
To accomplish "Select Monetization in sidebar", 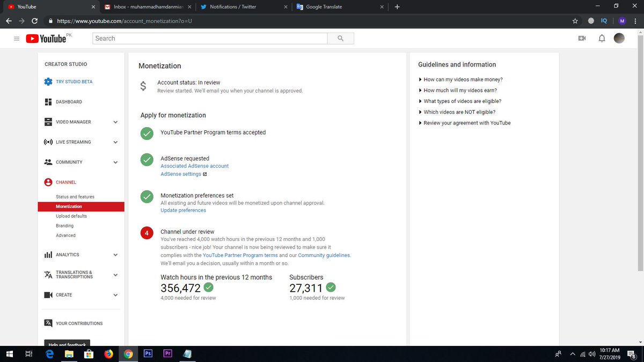I will (x=81, y=206).
